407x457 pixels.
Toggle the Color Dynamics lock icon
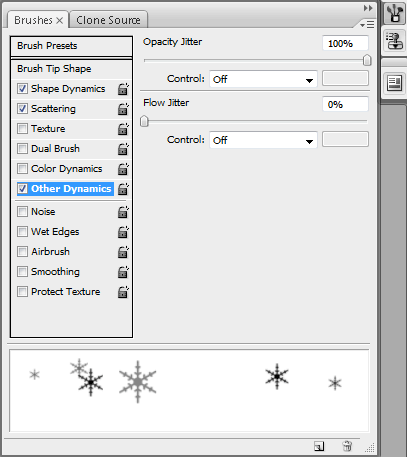coord(123,169)
